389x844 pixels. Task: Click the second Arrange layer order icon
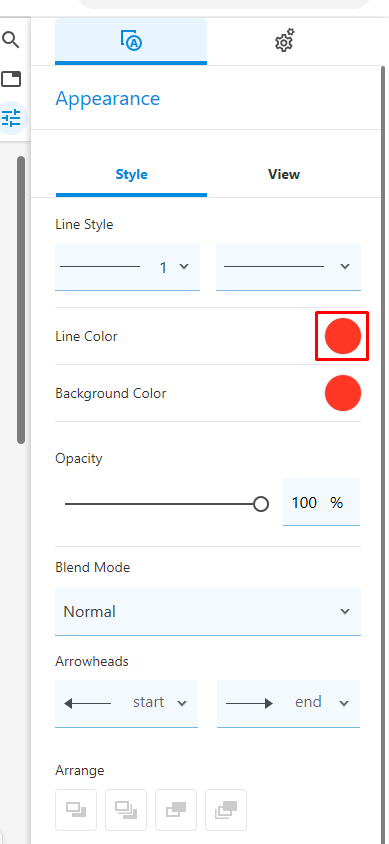click(x=126, y=810)
